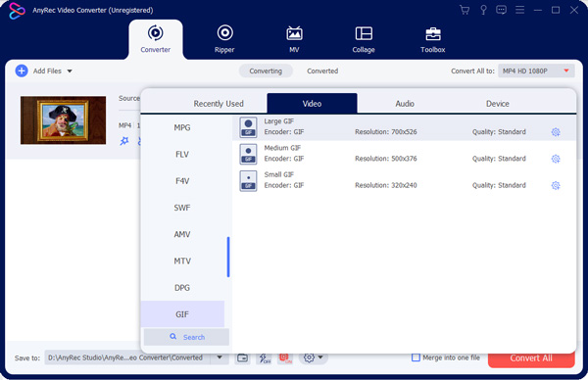Click Resolution: 500x376 text
Screen dimensions: 588x380
coord(386,159)
